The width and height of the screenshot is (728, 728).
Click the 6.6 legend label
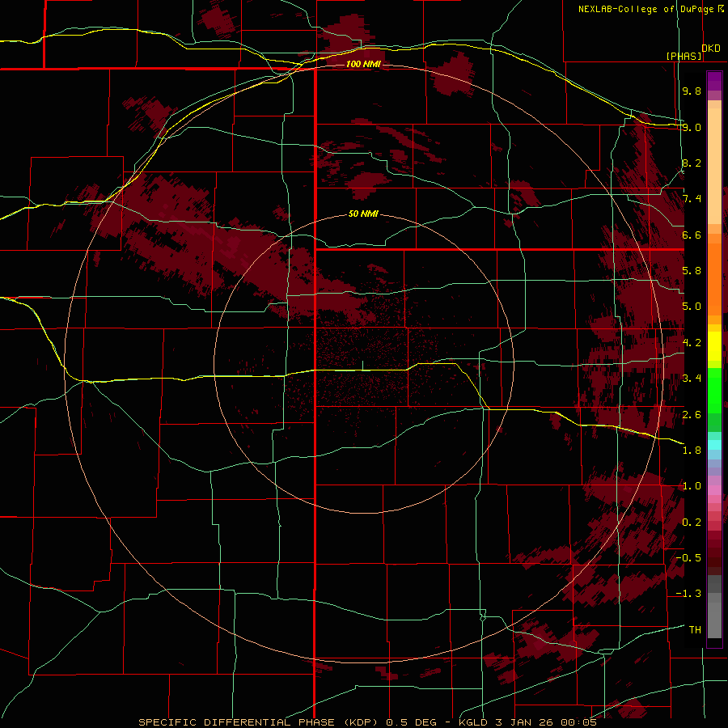pyautogui.click(x=692, y=235)
